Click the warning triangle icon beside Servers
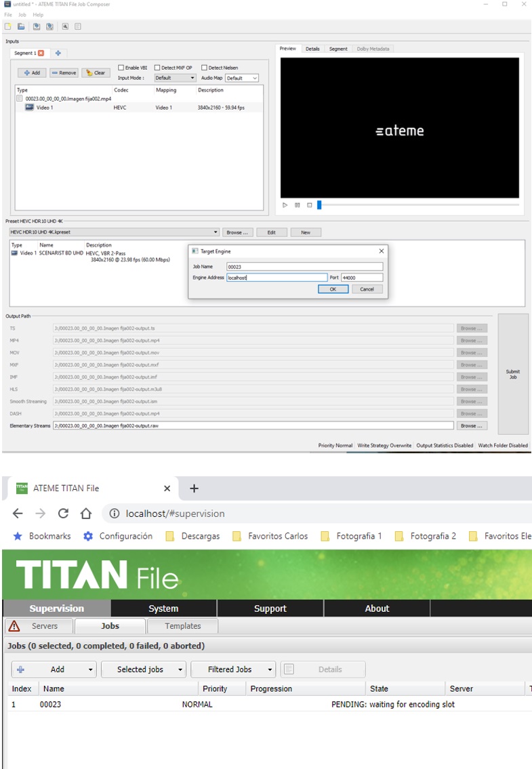This screenshot has width=532, height=769. point(14,626)
